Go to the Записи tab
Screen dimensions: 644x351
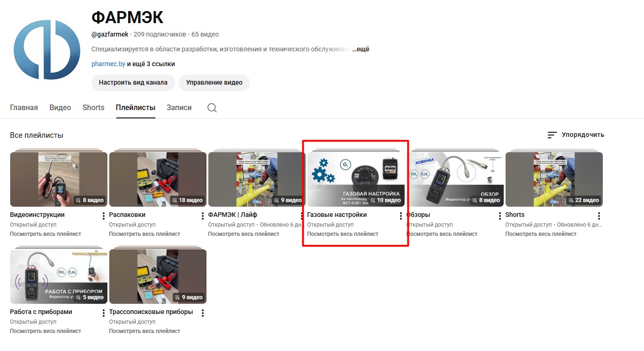179,108
